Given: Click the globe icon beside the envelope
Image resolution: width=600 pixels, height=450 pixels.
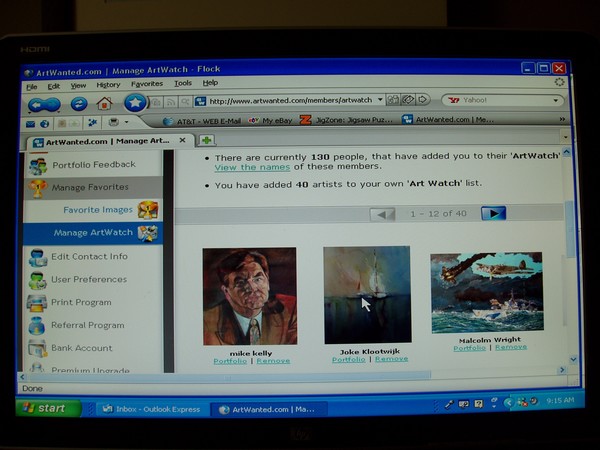Looking at the screenshot, I should (44, 124).
